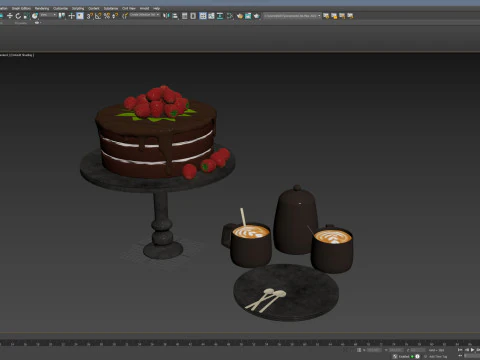Open the Rendered Frame Window

click(248, 16)
